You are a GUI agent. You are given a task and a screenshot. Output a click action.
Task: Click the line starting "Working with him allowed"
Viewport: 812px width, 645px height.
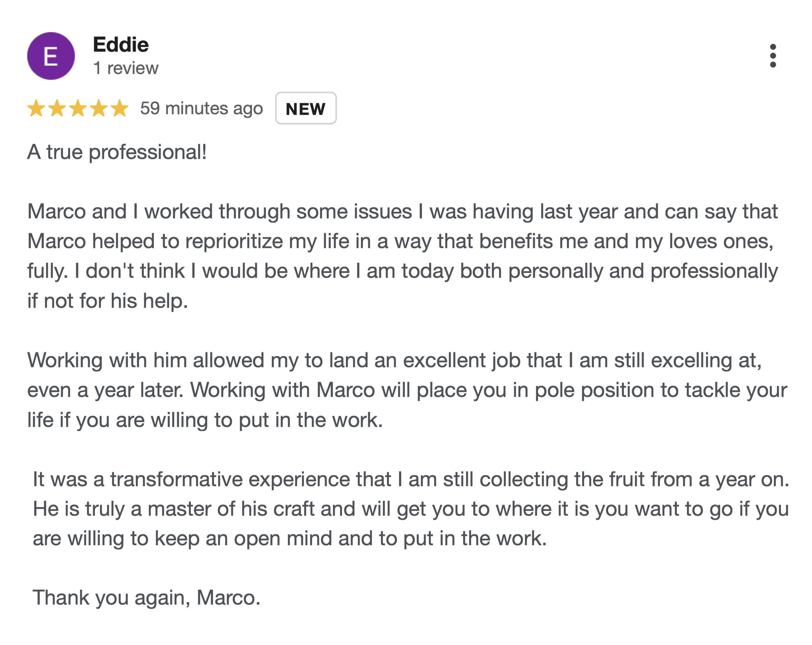[394, 360]
